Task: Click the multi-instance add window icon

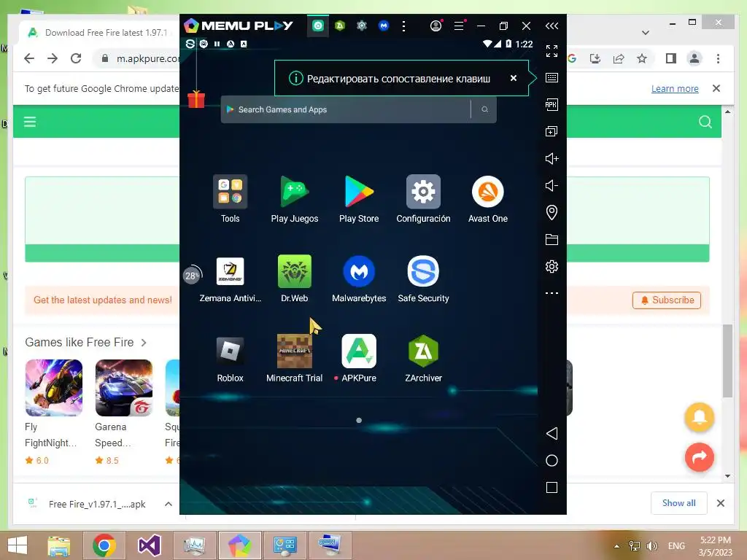Action: click(551, 131)
